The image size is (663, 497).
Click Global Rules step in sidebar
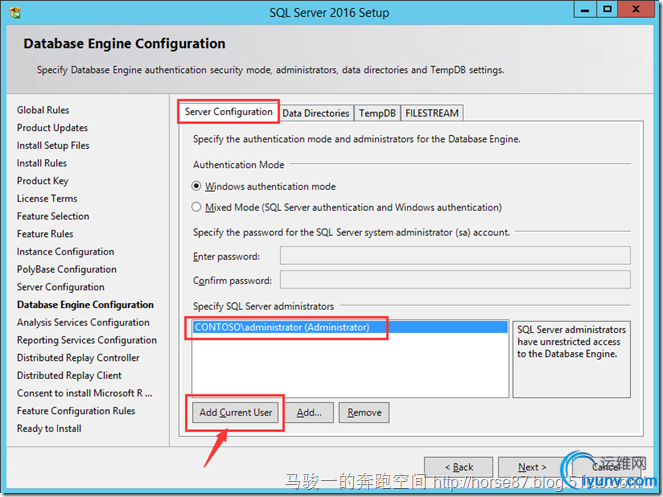pos(43,110)
